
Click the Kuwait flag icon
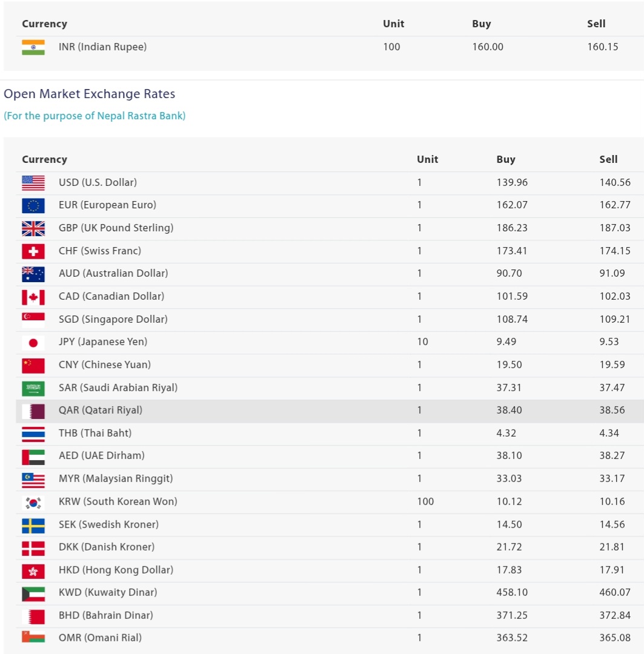(x=33, y=593)
